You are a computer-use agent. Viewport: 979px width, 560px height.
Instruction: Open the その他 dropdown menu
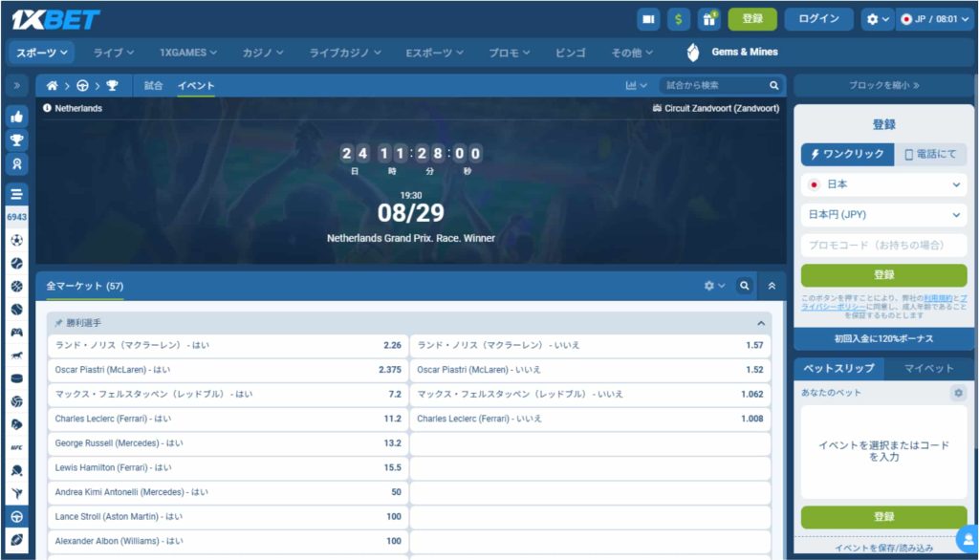click(632, 54)
